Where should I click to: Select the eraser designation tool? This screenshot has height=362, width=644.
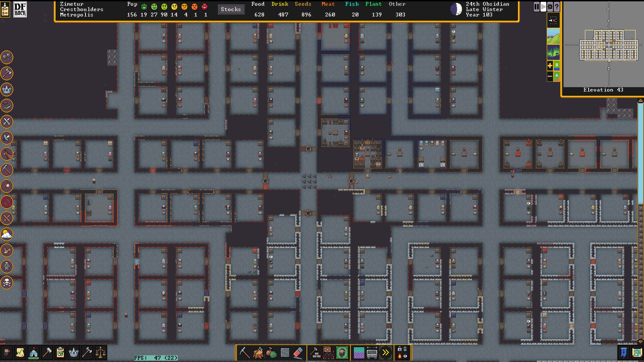click(x=298, y=353)
